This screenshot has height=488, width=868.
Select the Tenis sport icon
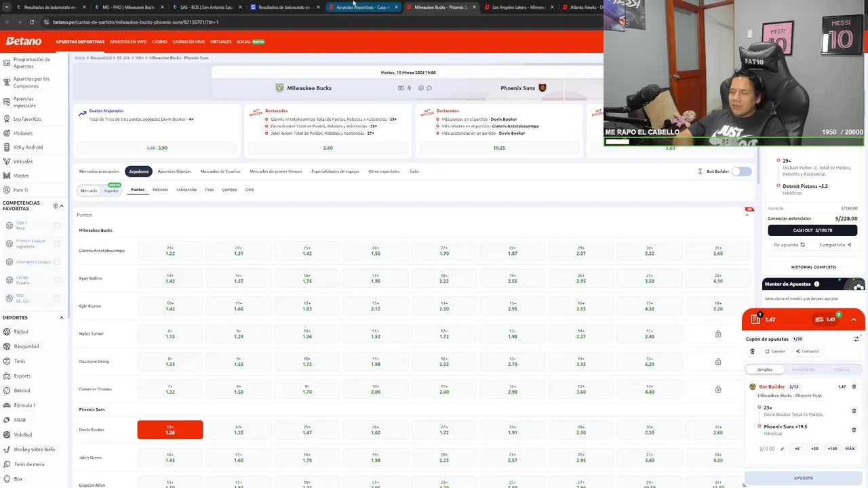coord(7,361)
